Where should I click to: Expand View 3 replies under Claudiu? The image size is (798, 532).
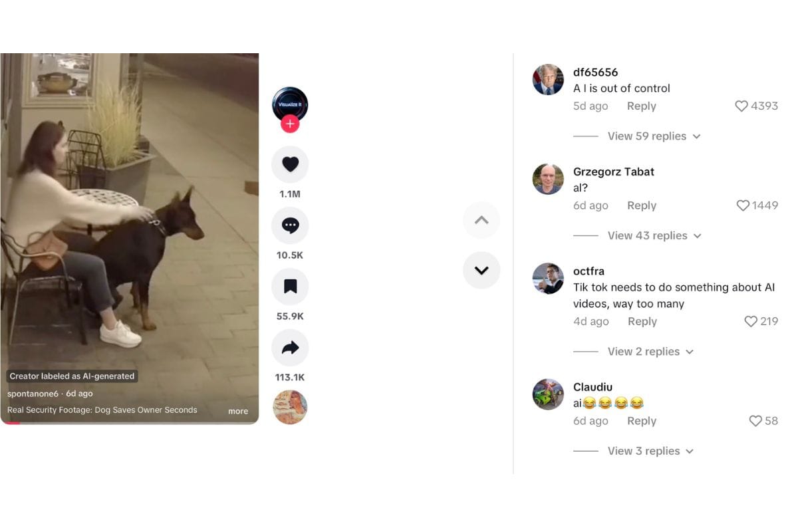(650, 452)
